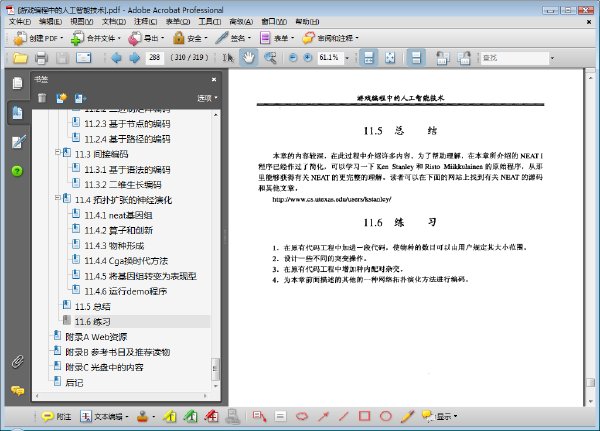Open the Pages panel in sidebar
This screenshot has height=431, width=600.
[x=17, y=83]
